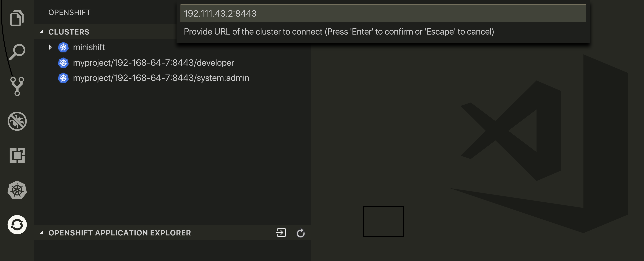644x261 pixels.
Task: Open the Source Control view
Action: click(17, 86)
